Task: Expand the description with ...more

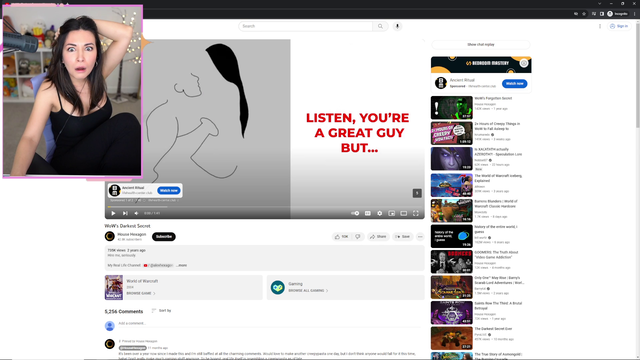Action: click(x=182, y=265)
